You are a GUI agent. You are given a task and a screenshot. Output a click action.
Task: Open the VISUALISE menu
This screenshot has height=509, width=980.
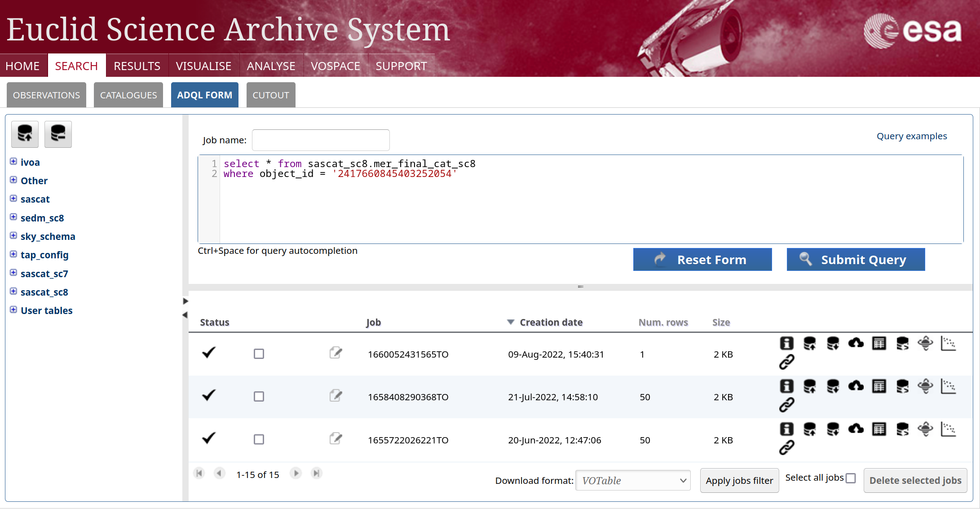coord(203,66)
